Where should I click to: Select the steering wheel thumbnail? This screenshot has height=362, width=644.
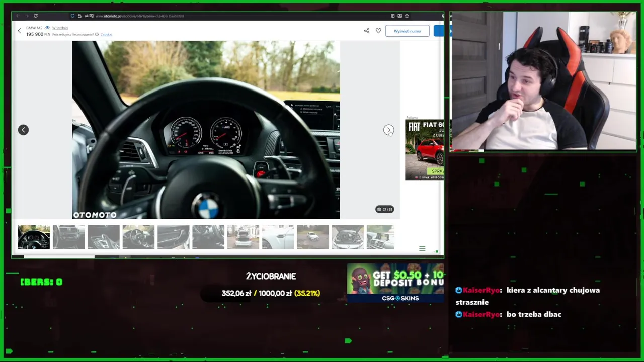[x=34, y=237]
